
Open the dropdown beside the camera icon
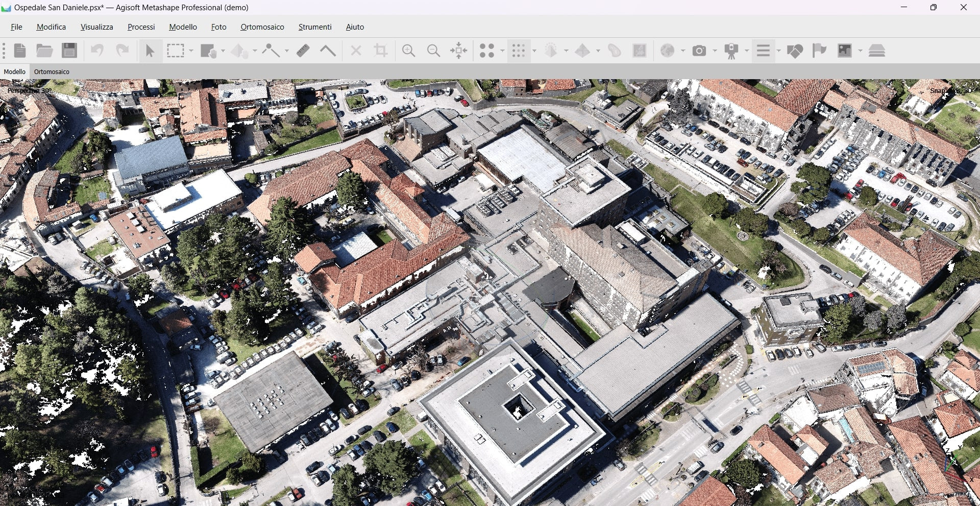pyautogui.click(x=714, y=51)
